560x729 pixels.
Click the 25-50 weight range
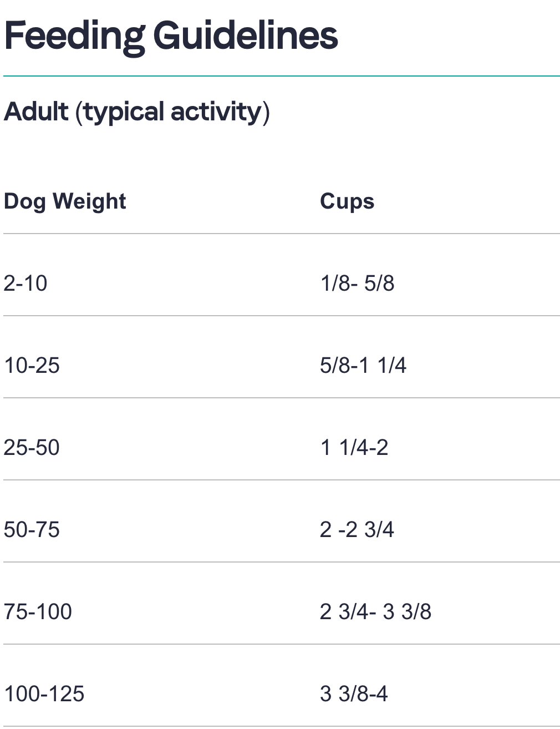(x=32, y=448)
